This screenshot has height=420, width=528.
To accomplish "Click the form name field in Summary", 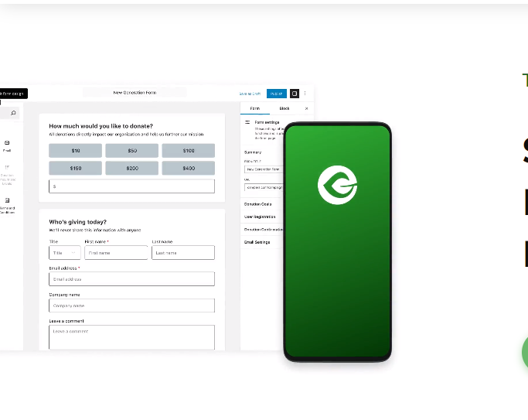I will [x=264, y=169].
